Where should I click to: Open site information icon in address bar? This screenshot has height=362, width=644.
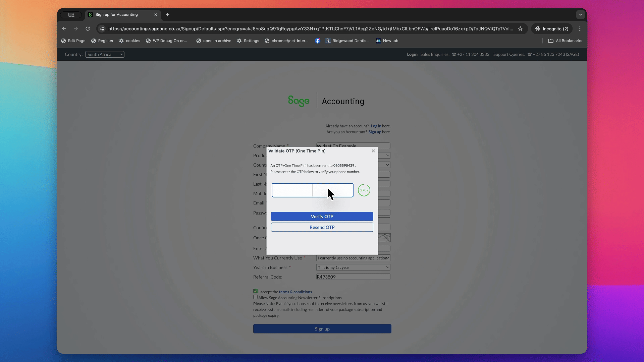(102, 29)
